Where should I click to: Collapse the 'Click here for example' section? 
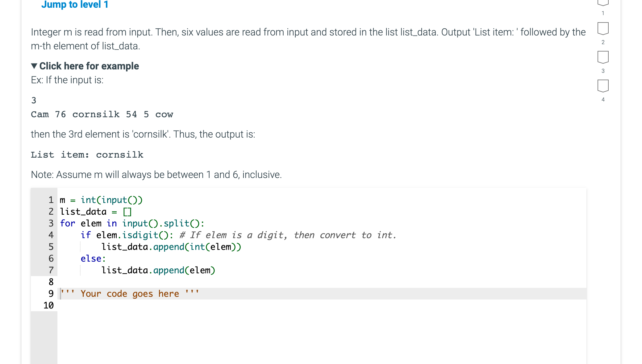point(89,66)
